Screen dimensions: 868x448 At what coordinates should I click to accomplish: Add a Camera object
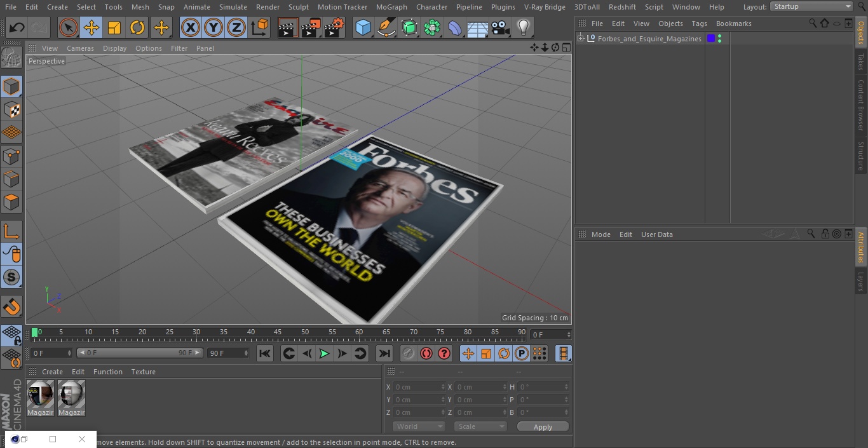click(501, 28)
